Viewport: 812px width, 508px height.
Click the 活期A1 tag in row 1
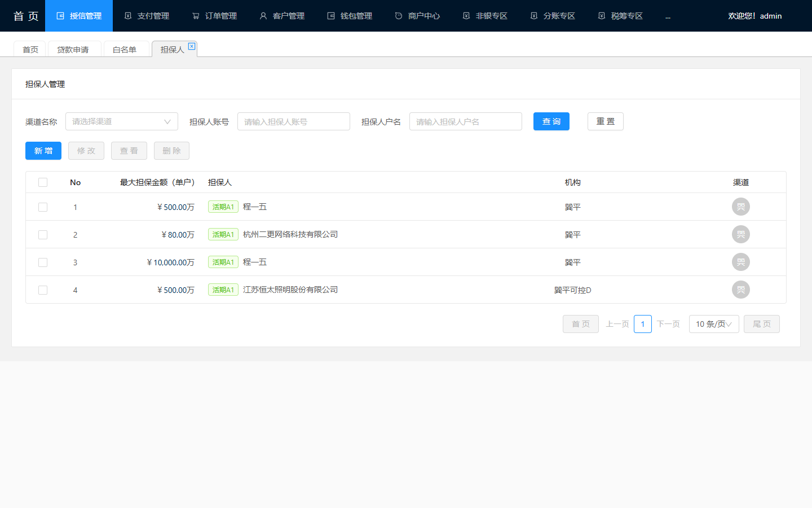click(223, 207)
